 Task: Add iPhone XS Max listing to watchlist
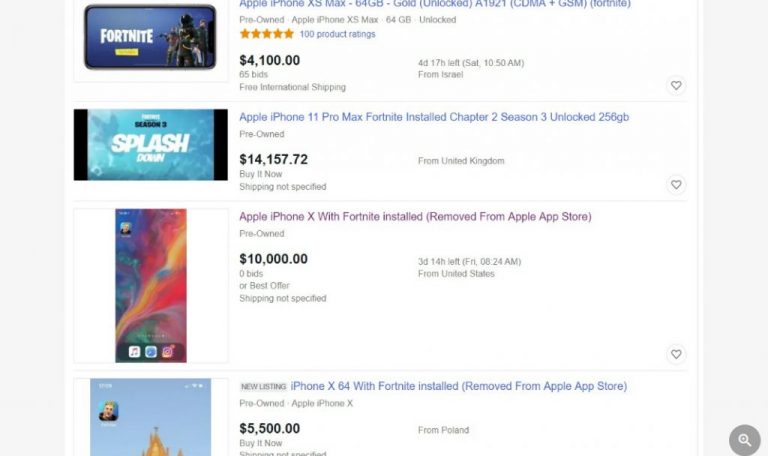(676, 86)
